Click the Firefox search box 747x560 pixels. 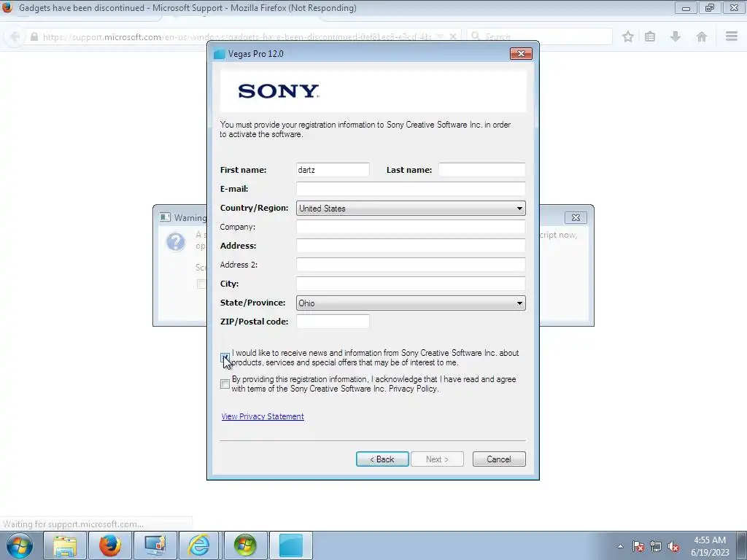point(539,36)
